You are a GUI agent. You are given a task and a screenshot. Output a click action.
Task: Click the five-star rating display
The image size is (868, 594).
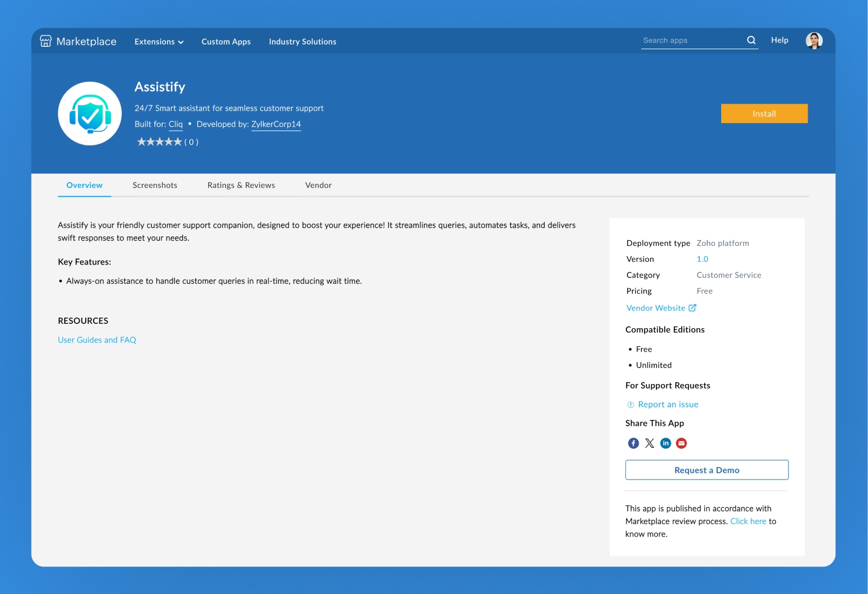tap(159, 142)
